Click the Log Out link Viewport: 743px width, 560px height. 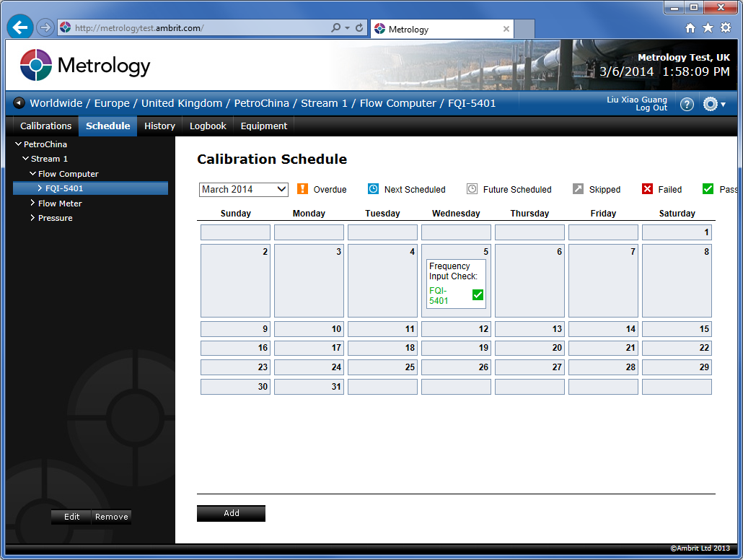click(651, 108)
